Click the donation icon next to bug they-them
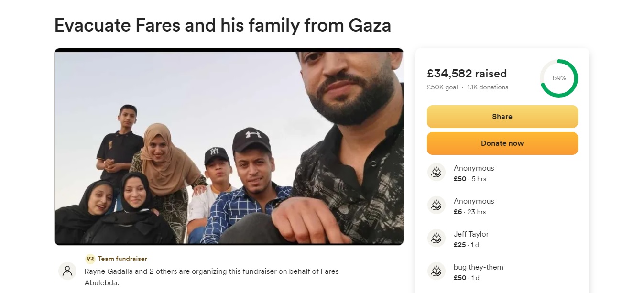Viewport: 644px width, 293px height. click(x=436, y=271)
